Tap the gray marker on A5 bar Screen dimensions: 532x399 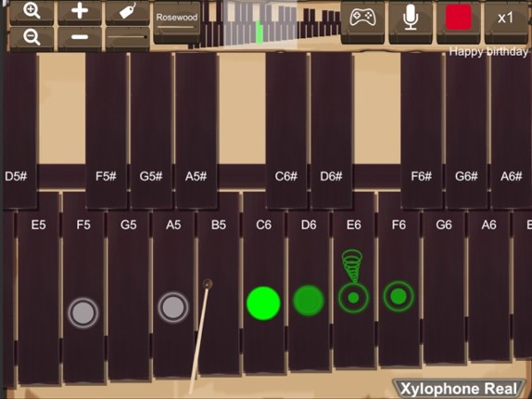[x=173, y=307]
